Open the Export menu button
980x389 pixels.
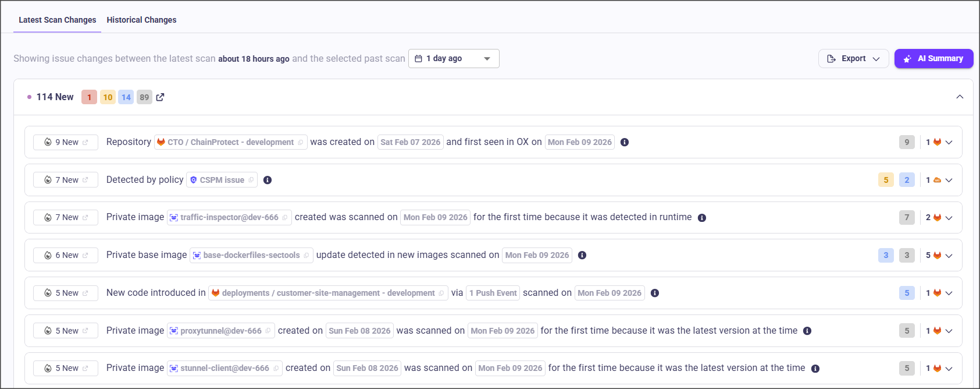click(x=853, y=59)
